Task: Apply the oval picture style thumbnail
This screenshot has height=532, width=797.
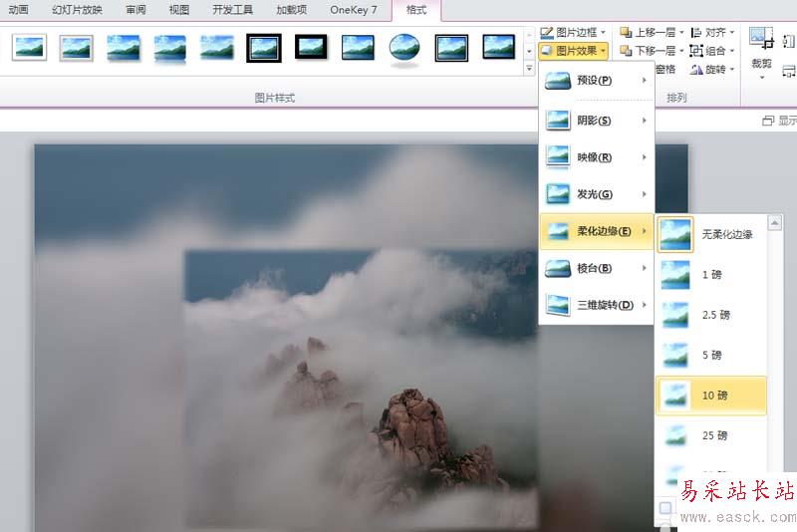Action: (404, 49)
